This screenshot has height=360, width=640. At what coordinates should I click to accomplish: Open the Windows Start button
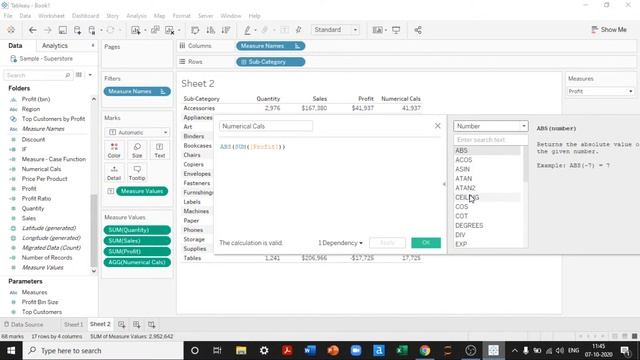11,350
